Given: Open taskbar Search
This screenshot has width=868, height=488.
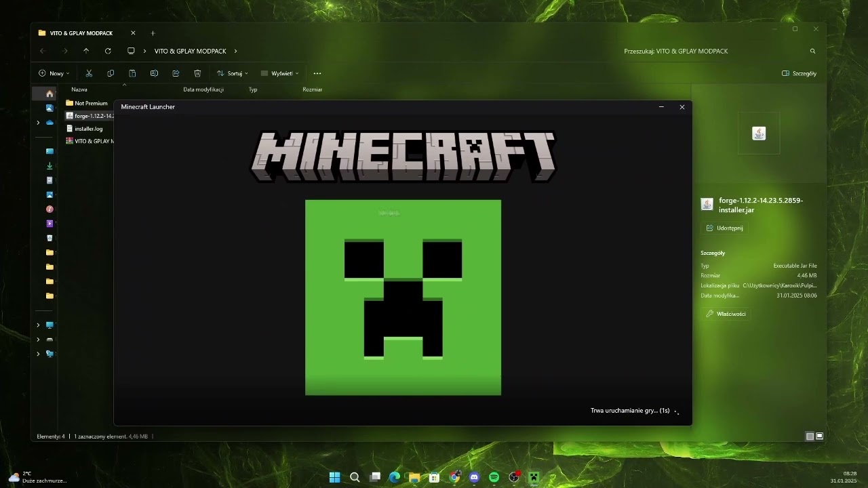Looking at the screenshot, I should (x=355, y=477).
